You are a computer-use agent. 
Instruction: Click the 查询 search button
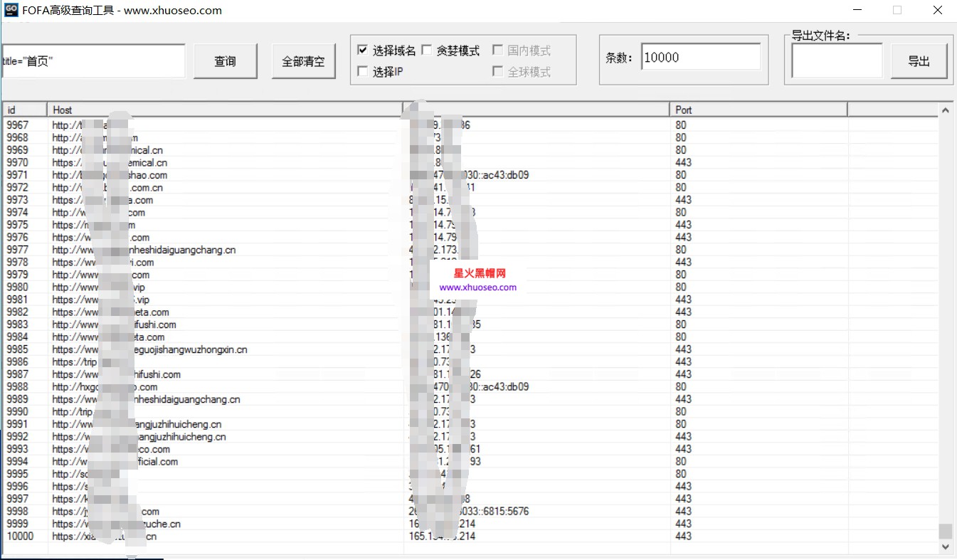coord(226,61)
